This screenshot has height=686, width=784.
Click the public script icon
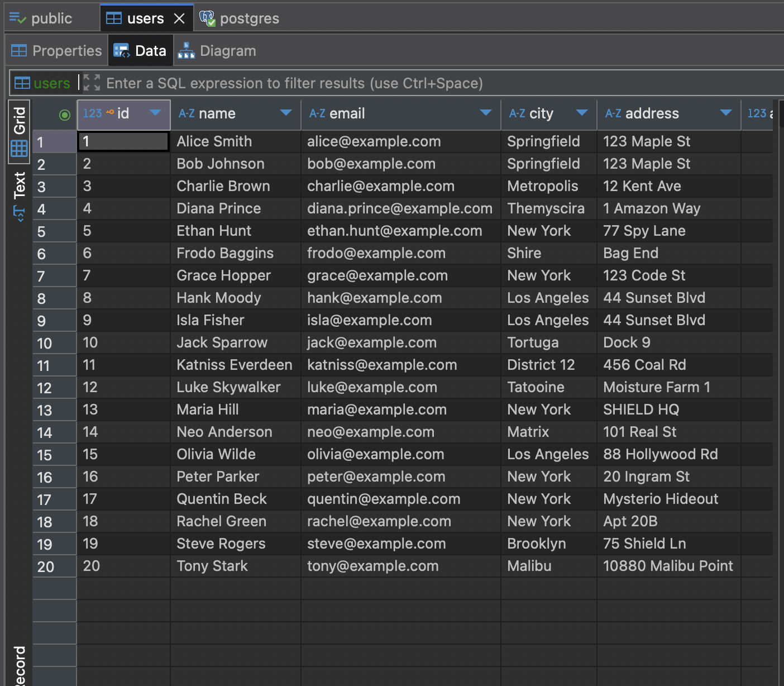18,18
